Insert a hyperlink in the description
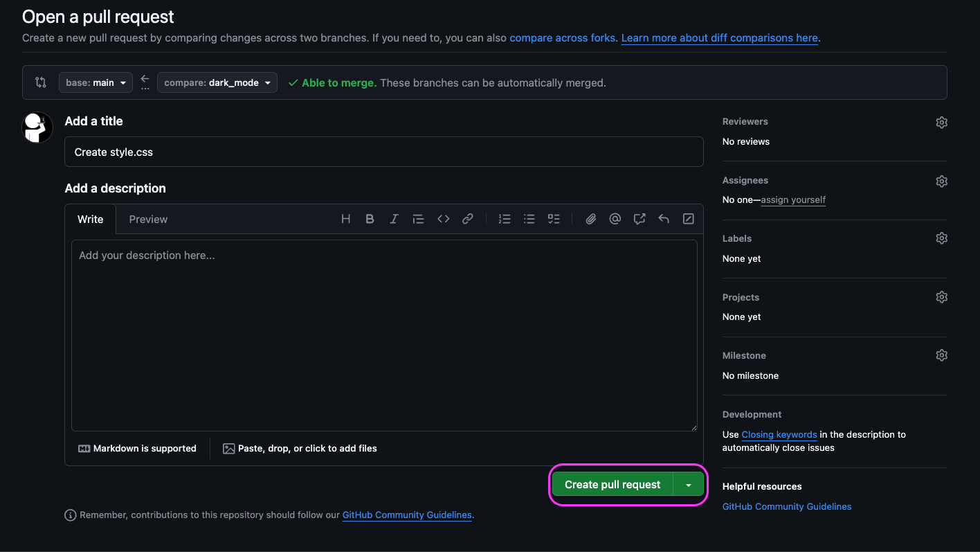 click(468, 218)
